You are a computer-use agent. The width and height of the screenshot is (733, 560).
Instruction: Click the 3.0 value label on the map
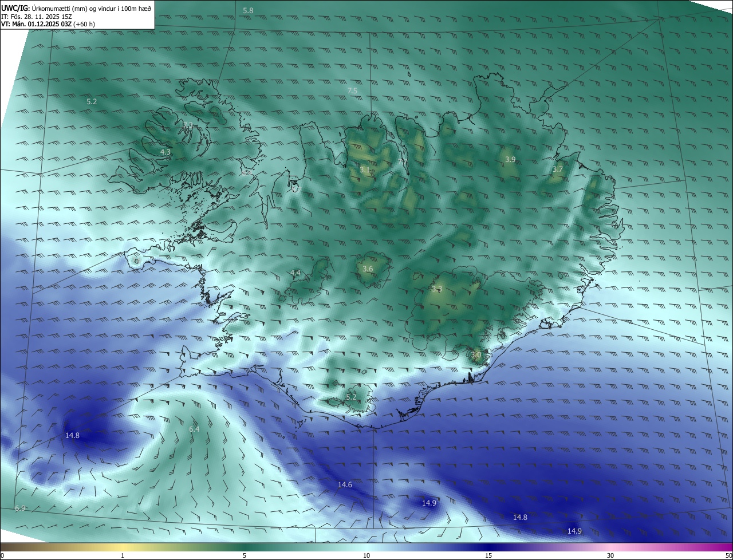click(476, 355)
